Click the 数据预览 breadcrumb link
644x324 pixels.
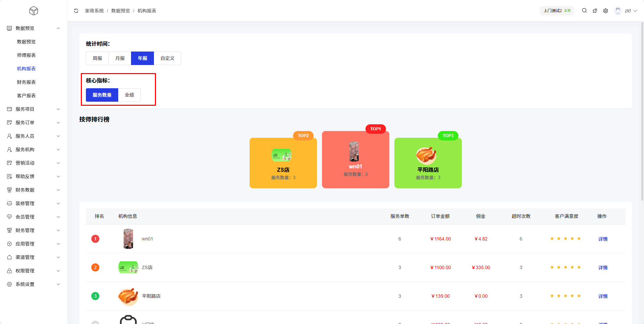click(x=121, y=11)
